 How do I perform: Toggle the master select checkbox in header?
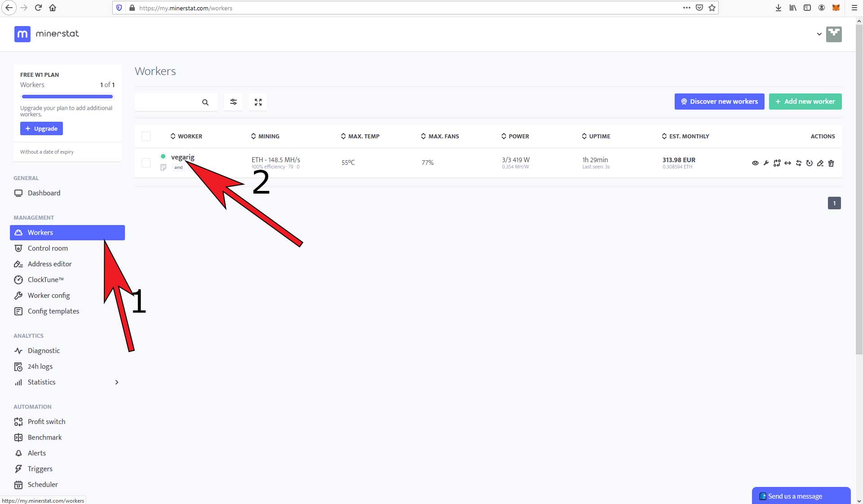tap(146, 136)
